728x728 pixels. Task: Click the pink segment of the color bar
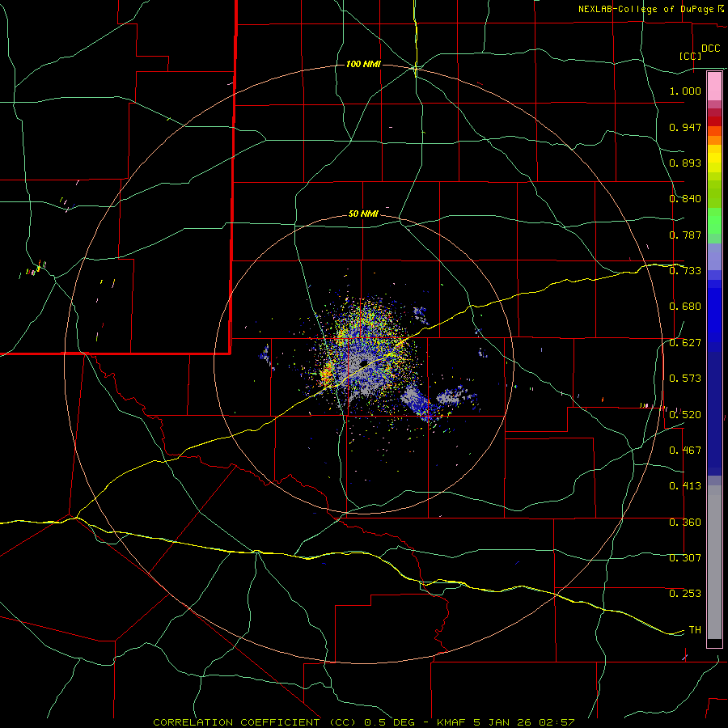point(714,86)
